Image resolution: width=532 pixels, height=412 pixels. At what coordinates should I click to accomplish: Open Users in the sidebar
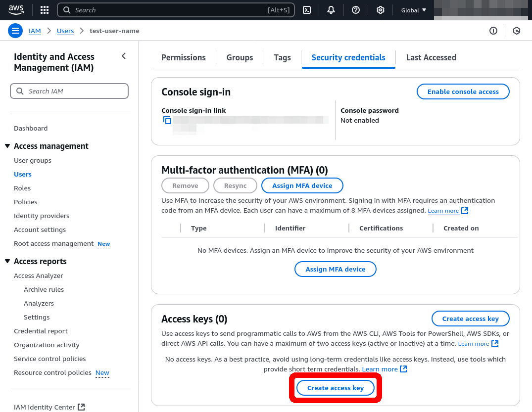[23, 174]
